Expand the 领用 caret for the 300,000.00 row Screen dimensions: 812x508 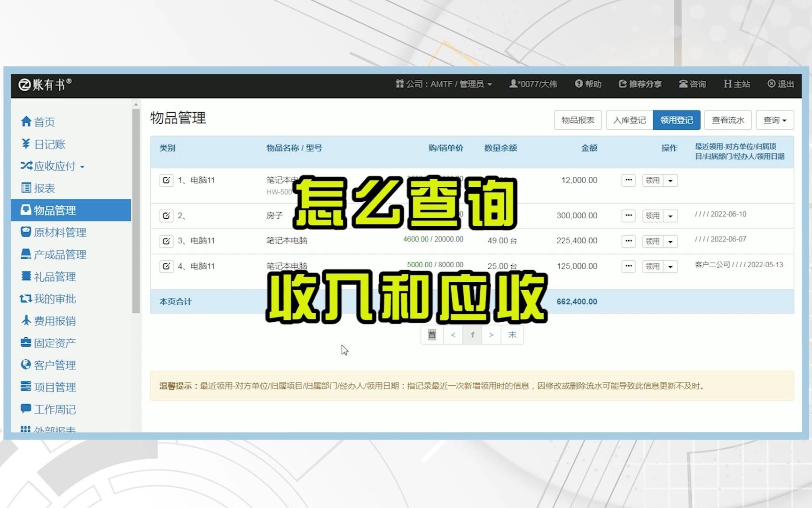[671, 216]
